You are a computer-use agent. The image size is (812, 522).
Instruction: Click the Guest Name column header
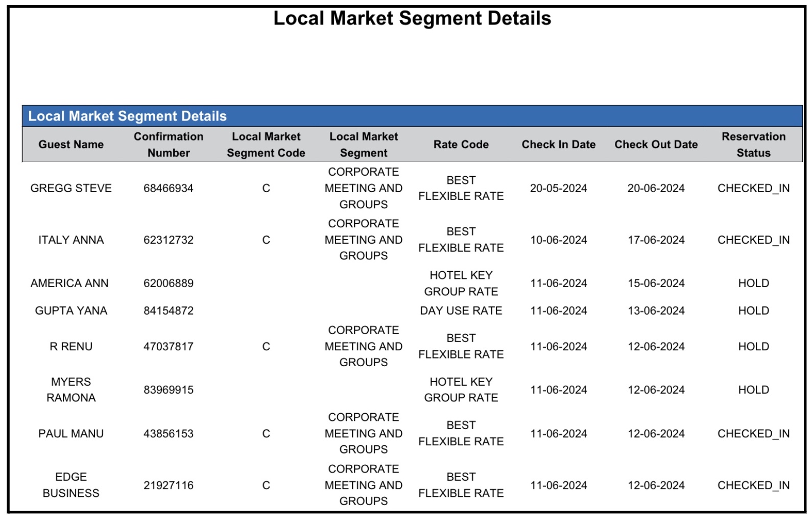(71, 145)
